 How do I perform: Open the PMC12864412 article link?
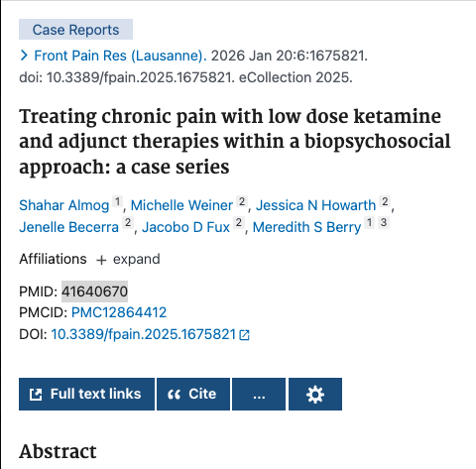point(119,312)
